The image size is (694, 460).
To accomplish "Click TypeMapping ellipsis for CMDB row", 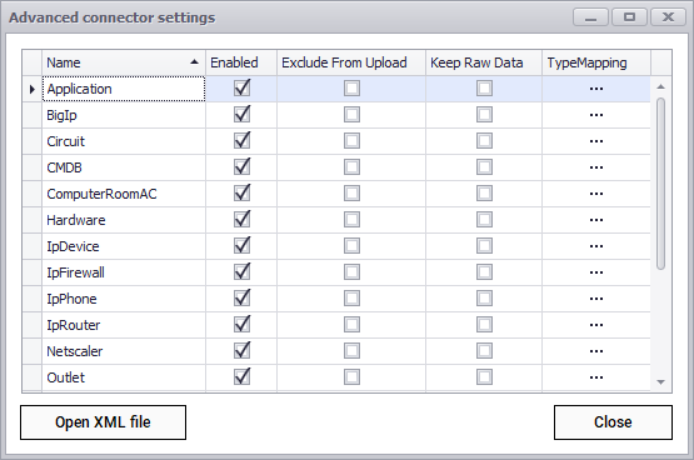I will (596, 168).
